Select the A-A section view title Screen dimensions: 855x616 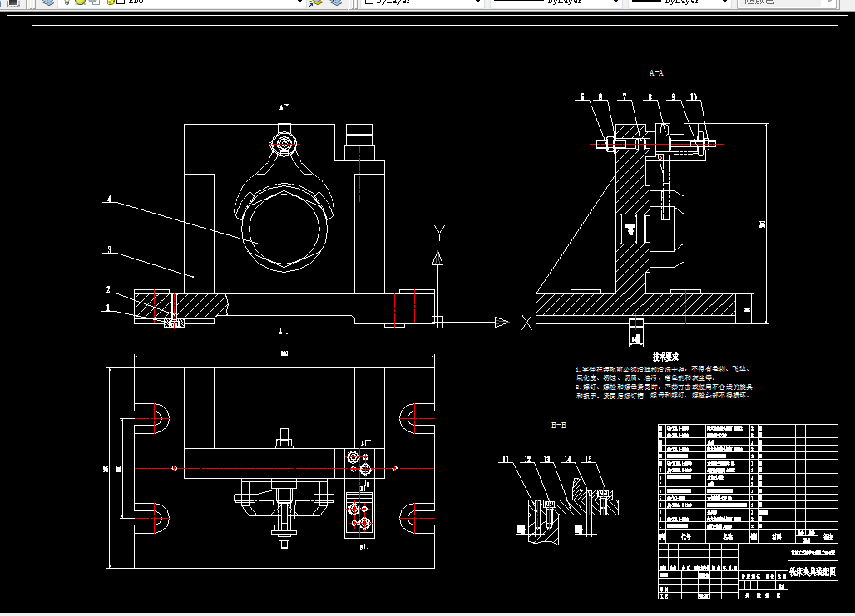click(656, 73)
